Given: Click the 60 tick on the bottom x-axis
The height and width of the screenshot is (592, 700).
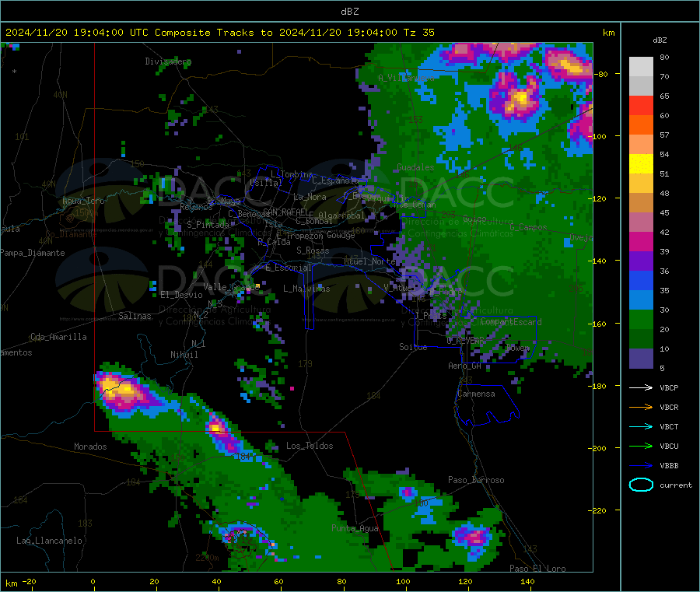Looking at the screenshot, I should tap(278, 581).
